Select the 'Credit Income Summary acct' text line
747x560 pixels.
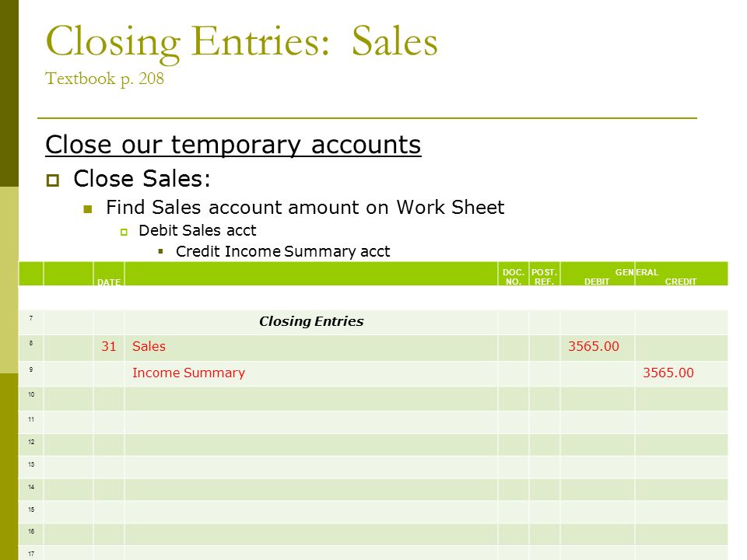click(x=283, y=251)
